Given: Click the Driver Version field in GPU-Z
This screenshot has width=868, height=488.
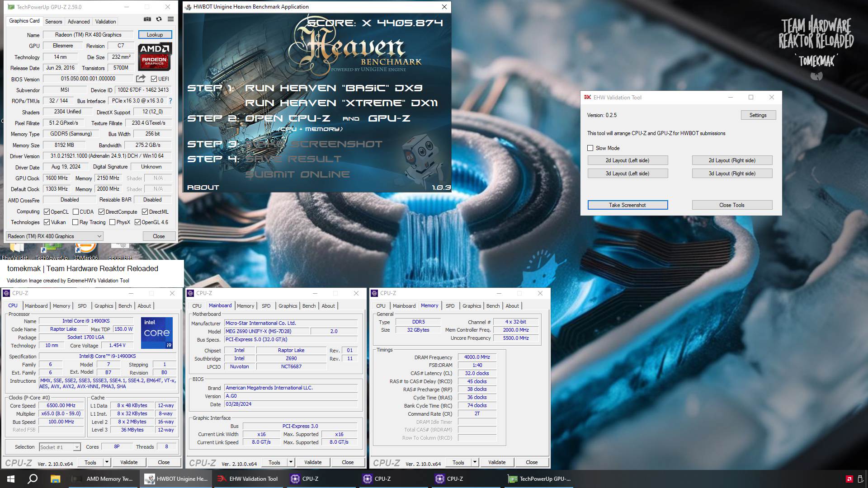Looking at the screenshot, I should click(x=107, y=156).
